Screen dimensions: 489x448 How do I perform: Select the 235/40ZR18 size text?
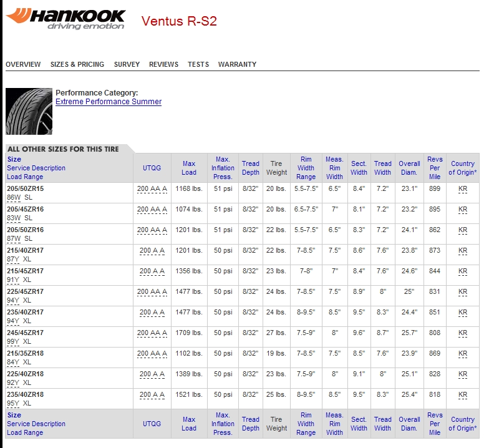click(x=25, y=394)
